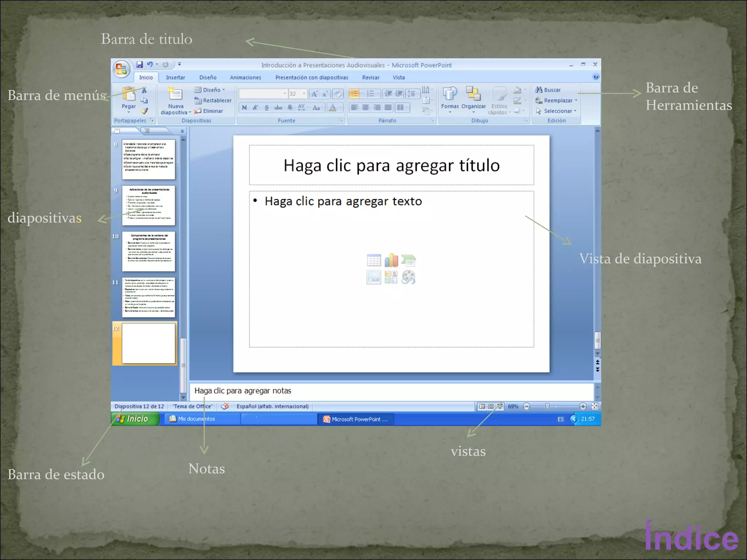Toggle italic (K) formatting
The width and height of the screenshot is (747, 560).
(255, 108)
